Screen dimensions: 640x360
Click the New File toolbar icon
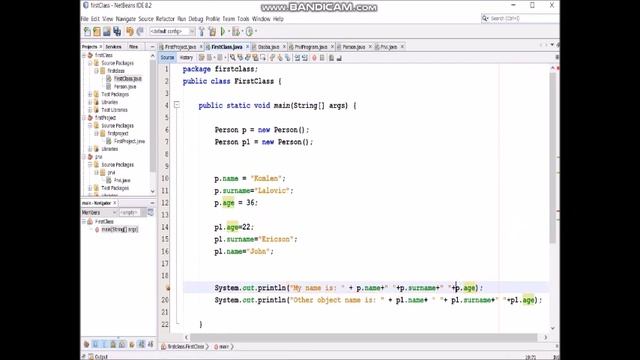pos(87,31)
